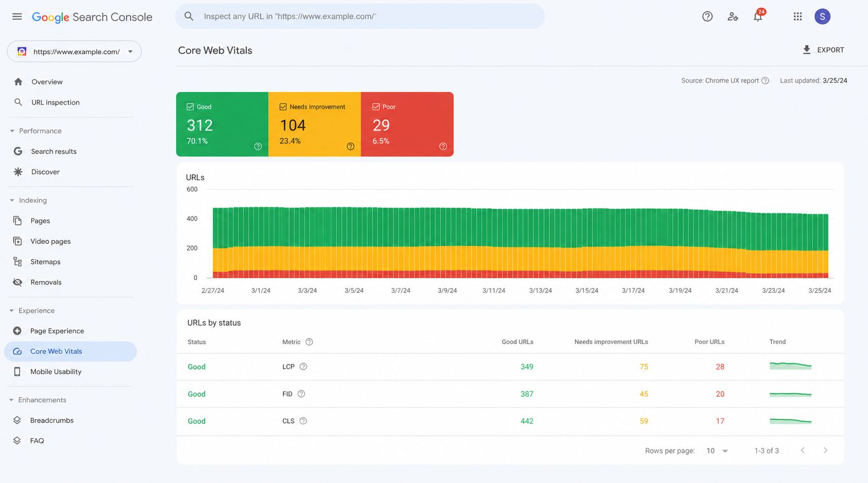Click the Sitemaps icon
Screen dimensions: 868x483
pos(18,262)
